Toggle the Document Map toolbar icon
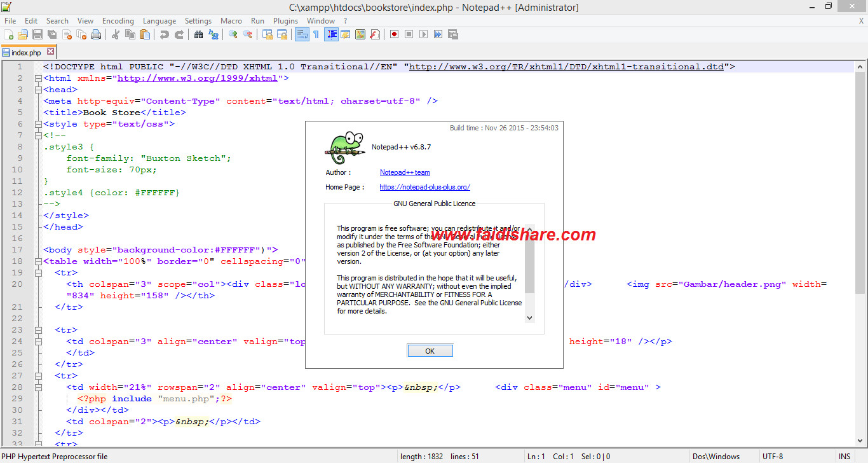Viewport: 868px width, 463px height. click(x=360, y=34)
